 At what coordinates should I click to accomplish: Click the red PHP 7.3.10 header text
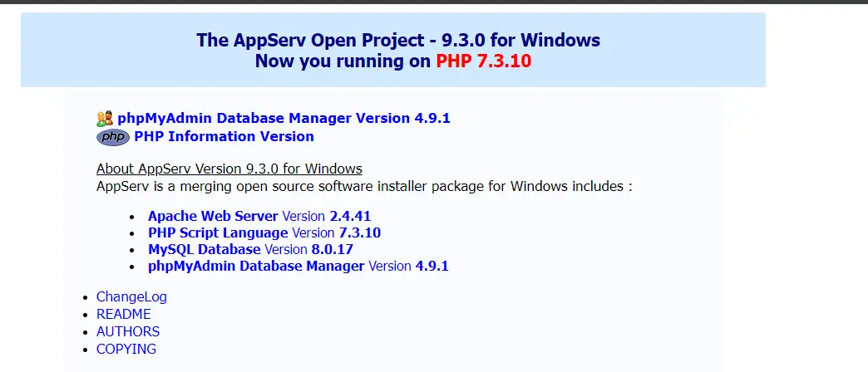(x=483, y=61)
